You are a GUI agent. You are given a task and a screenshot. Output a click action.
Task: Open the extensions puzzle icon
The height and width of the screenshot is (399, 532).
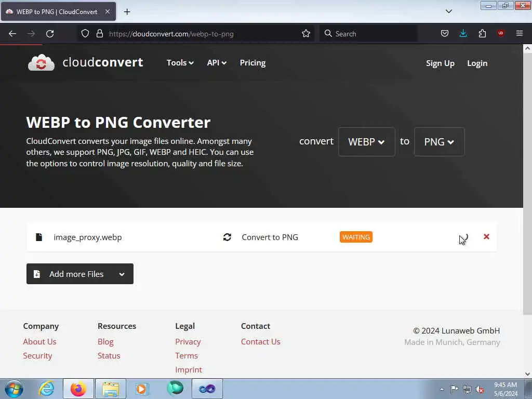(x=482, y=33)
